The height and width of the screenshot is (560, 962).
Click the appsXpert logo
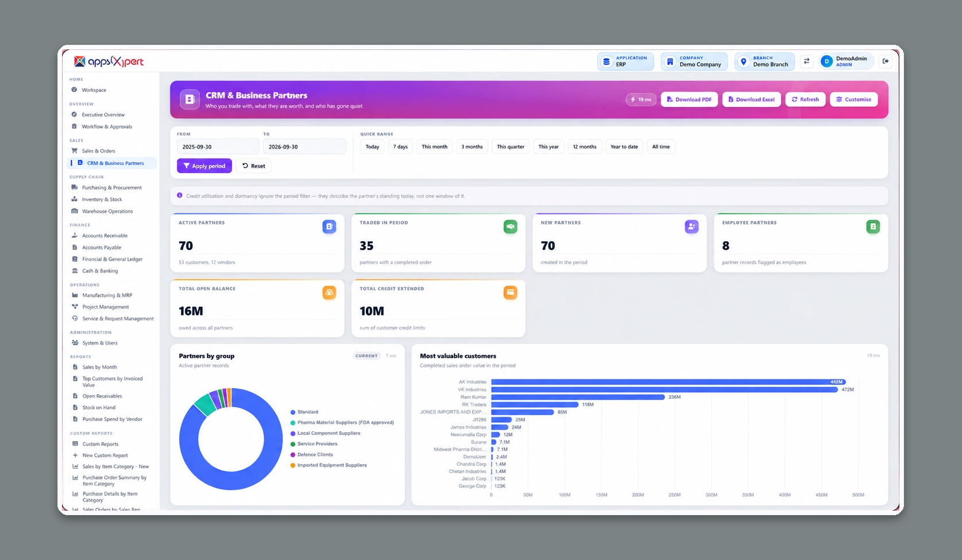109,61
